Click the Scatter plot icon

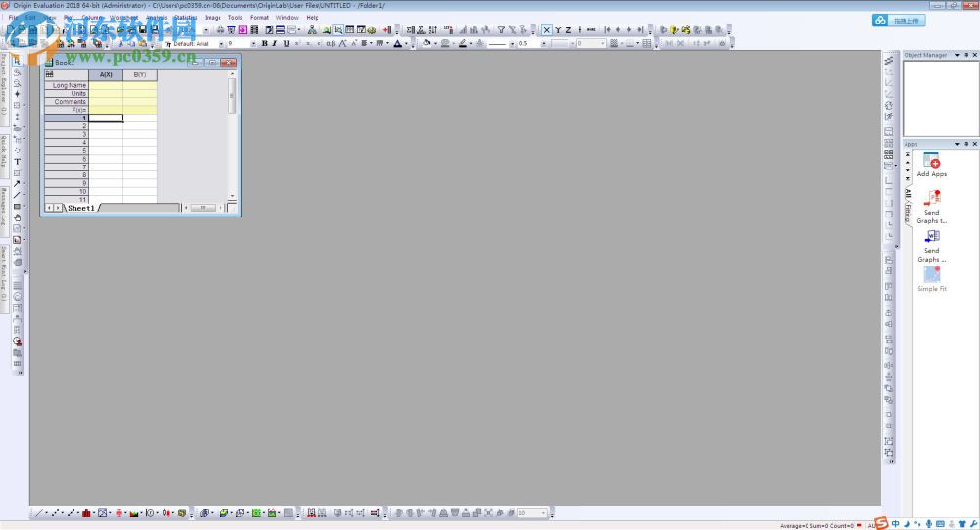[x=55, y=513]
